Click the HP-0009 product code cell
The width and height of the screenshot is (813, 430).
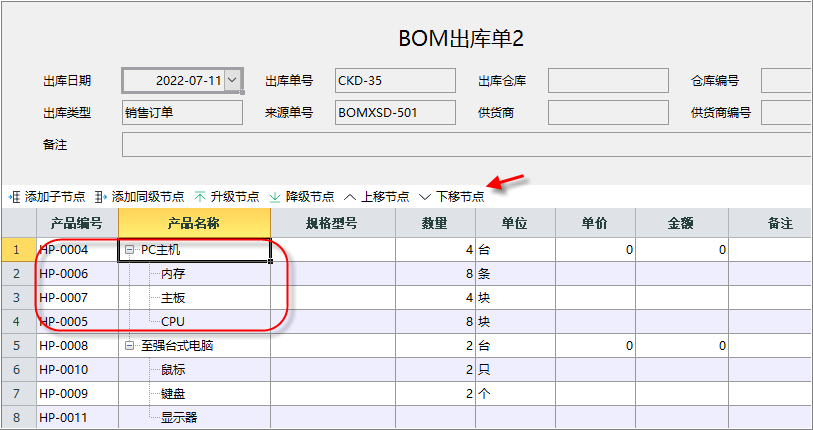click(x=77, y=394)
